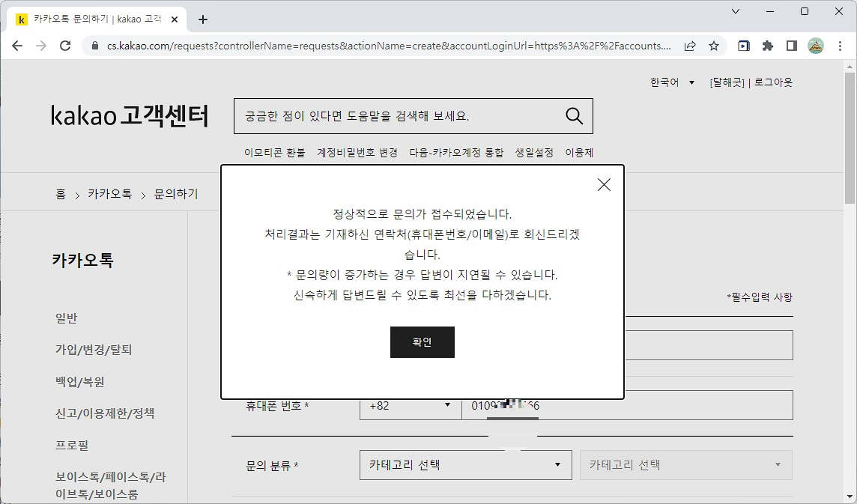857x504 pixels.
Task: Open 다음-카카오계정 통합 quick link
Action: (x=456, y=153)
